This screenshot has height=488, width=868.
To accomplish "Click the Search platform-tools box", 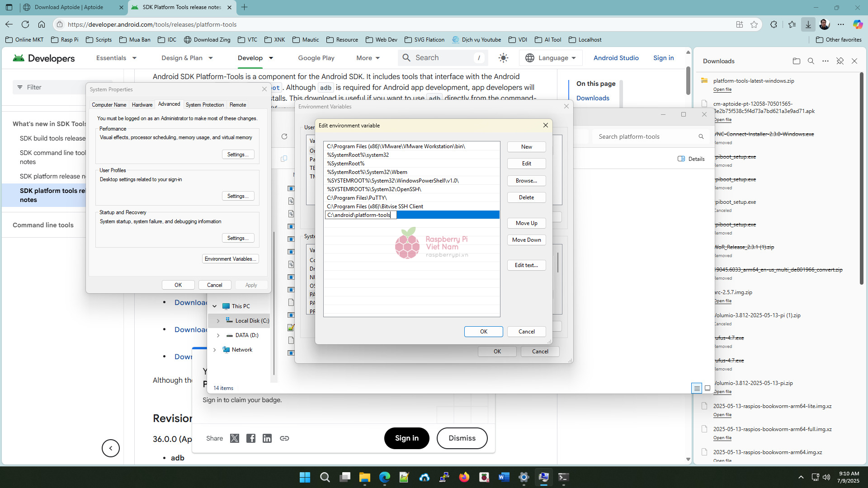I will (x=651, y=136).
